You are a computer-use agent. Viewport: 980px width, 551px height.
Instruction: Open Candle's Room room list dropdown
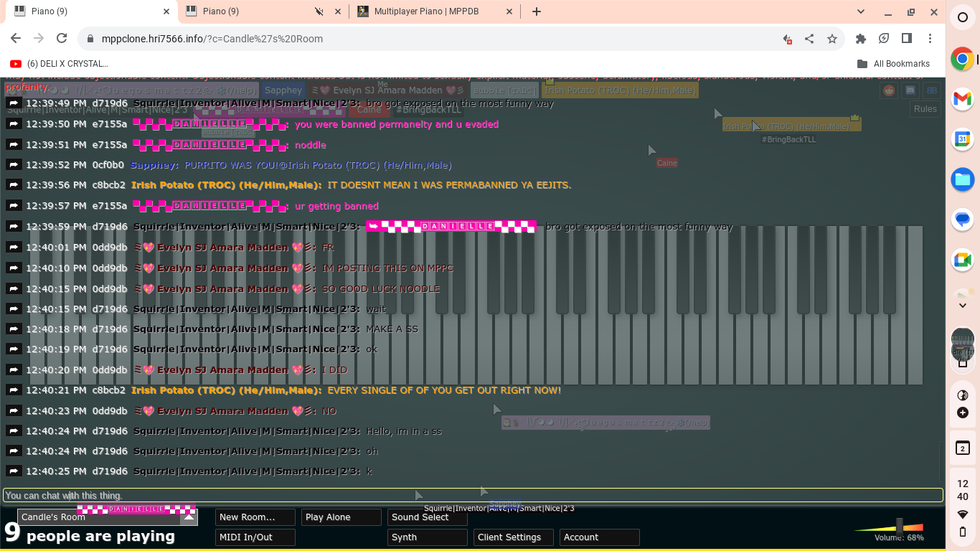coord(108,517)
